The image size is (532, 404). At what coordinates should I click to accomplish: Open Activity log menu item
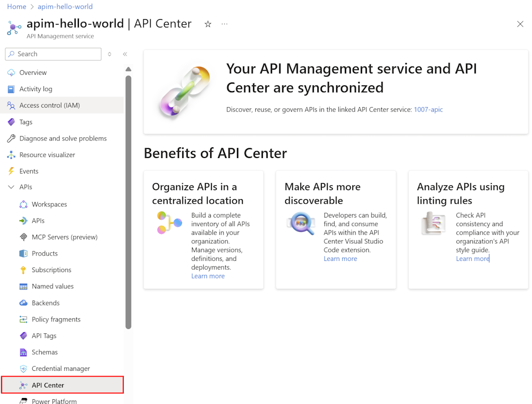pos(62,89)
